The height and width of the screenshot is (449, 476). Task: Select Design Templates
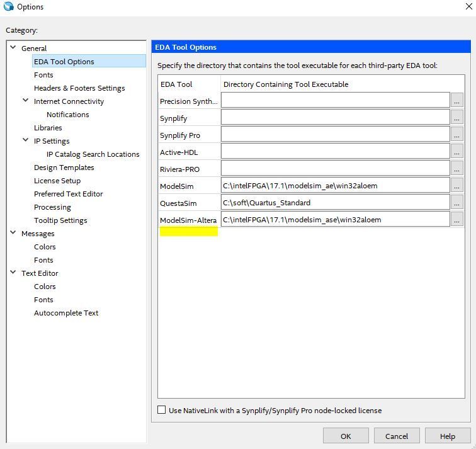(x=64, y=168)
